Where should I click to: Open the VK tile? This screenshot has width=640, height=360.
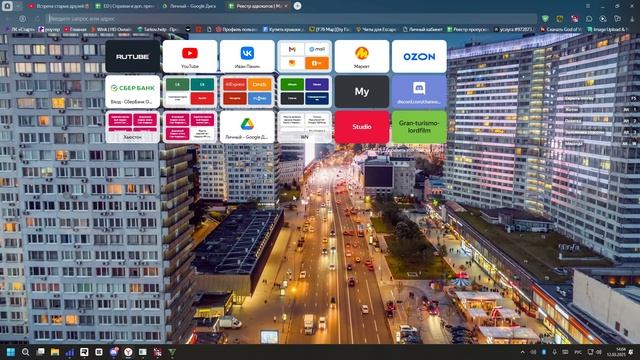tap(247, 56)
